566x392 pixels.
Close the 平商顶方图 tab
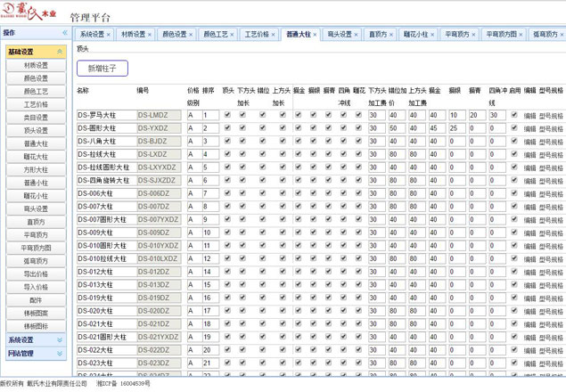[521, 35]
